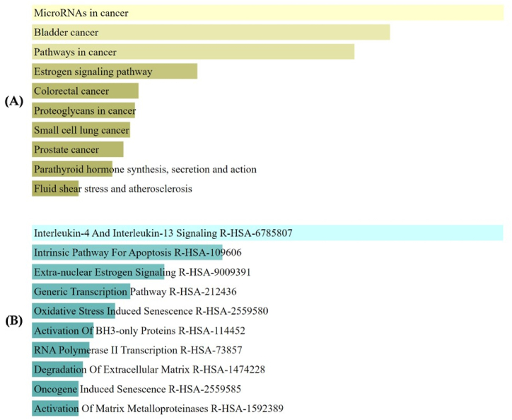512x420 pixels.
Task: Click the 'MicroRNAs in cancer' bar
Action: click(x=268, y=13)
